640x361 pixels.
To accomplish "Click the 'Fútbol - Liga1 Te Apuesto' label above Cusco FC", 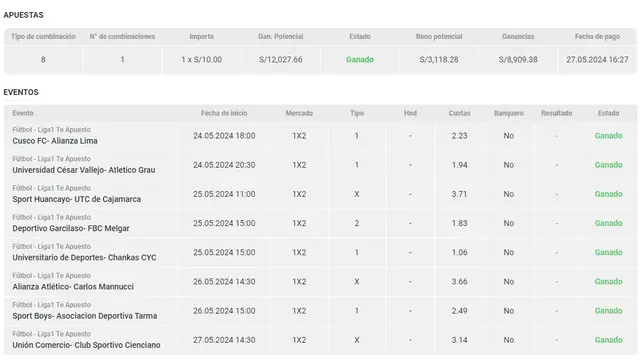I will pos(51,130).
